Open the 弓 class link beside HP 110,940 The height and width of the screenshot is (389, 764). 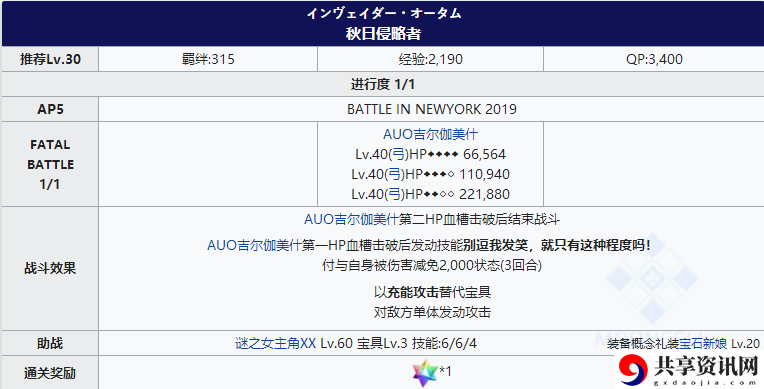(394, 175)
